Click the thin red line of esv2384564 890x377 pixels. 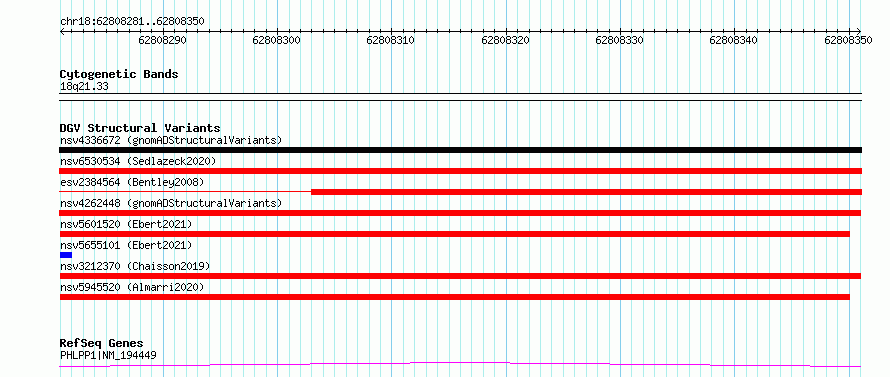pyautogui.click(x=185, y=192)
